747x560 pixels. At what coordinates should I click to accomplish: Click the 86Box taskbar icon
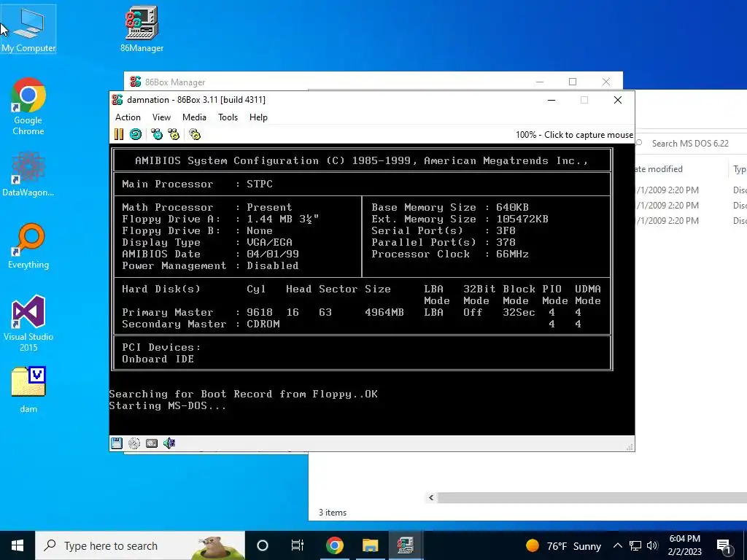click(x=406, y=545)
